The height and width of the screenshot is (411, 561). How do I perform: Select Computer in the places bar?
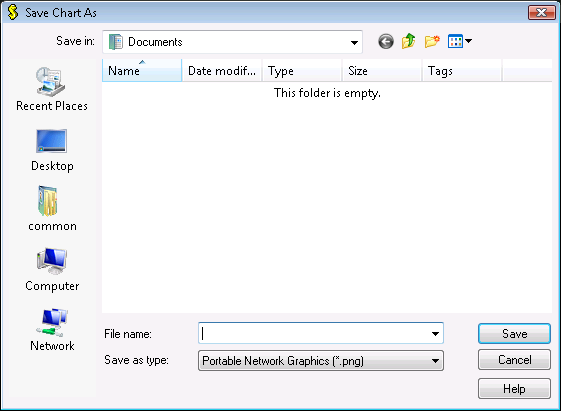(52, 270)
